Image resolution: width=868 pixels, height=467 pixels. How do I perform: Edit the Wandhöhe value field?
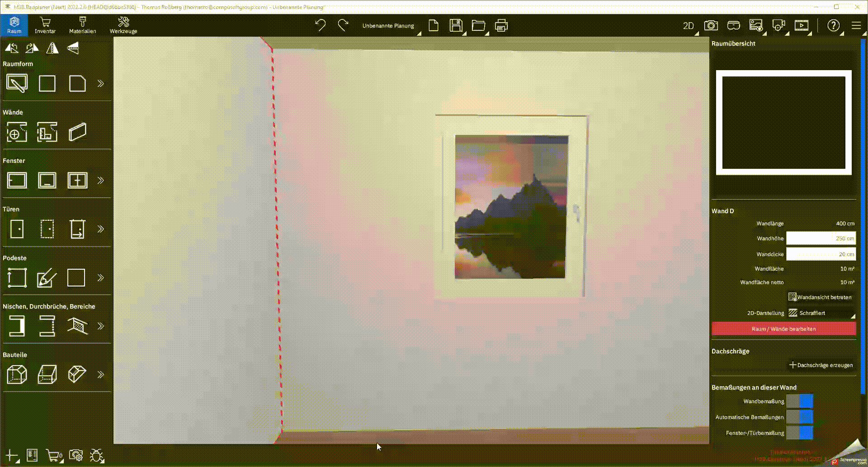(821, 238)
